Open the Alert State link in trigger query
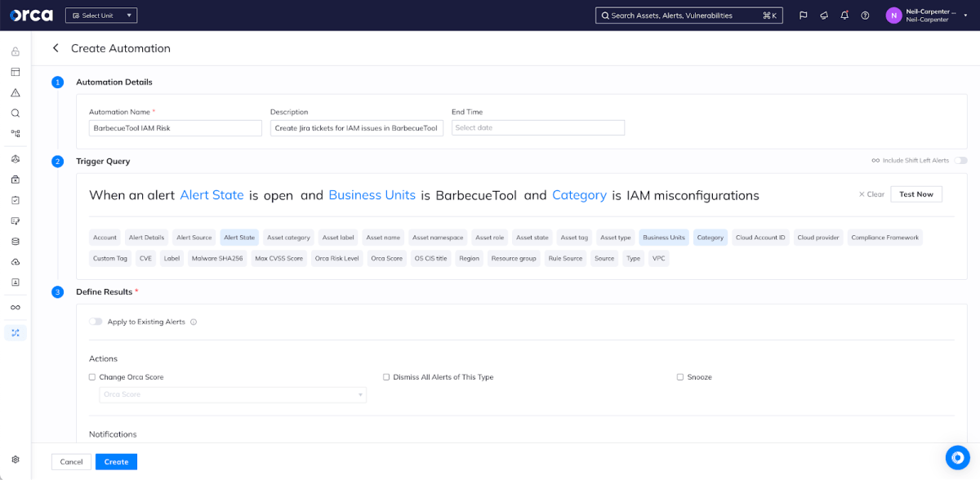This screenshot has width=980, height=480. click(212, 195)
